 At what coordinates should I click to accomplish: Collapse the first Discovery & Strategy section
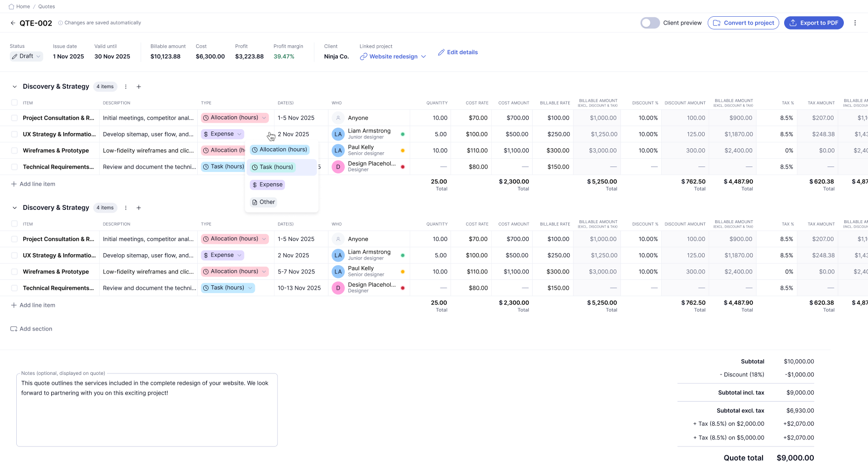pos(14,87)
